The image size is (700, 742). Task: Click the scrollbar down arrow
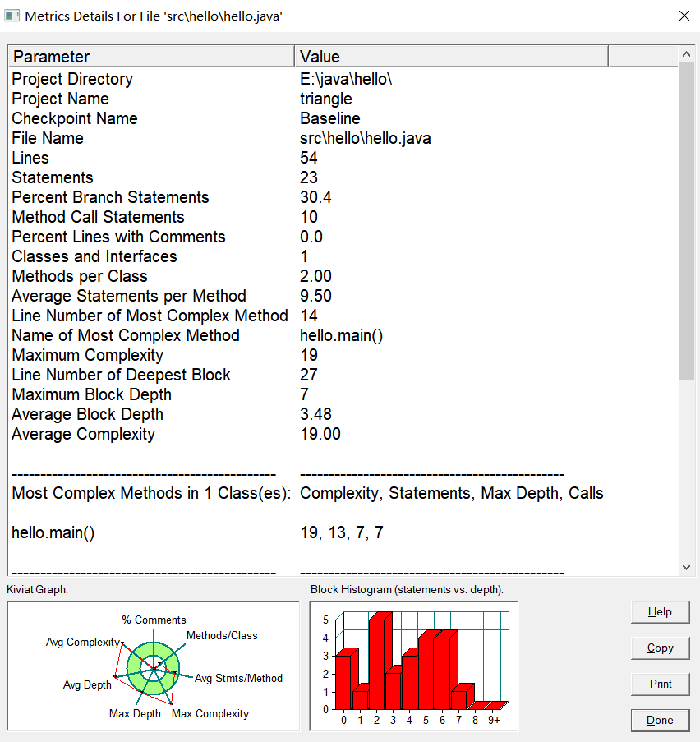pyautogui.click(x=686, y=567)
